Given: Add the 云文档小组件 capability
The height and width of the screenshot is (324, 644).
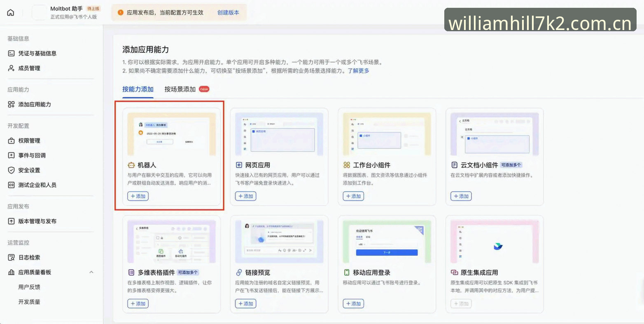Looking at the screenshot, I should [461, 196].
